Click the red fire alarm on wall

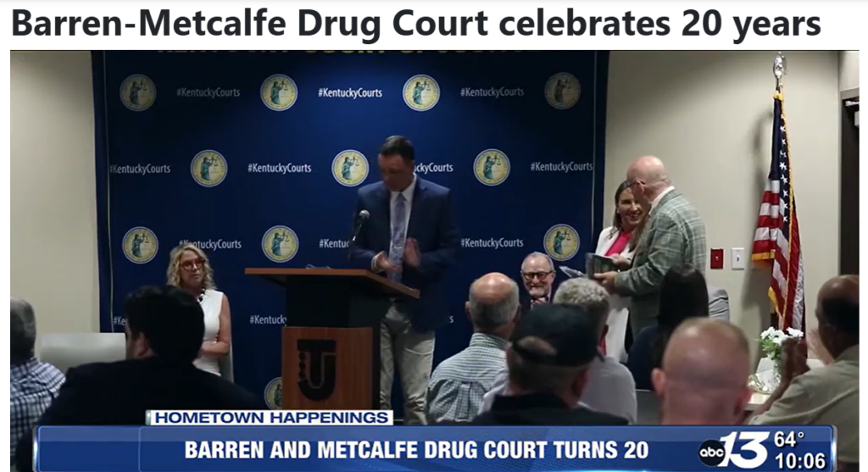pyautogui.click(x=716, y=258)
